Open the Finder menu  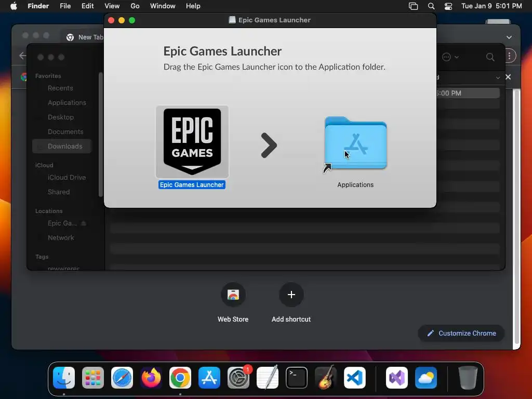(38, 6)
